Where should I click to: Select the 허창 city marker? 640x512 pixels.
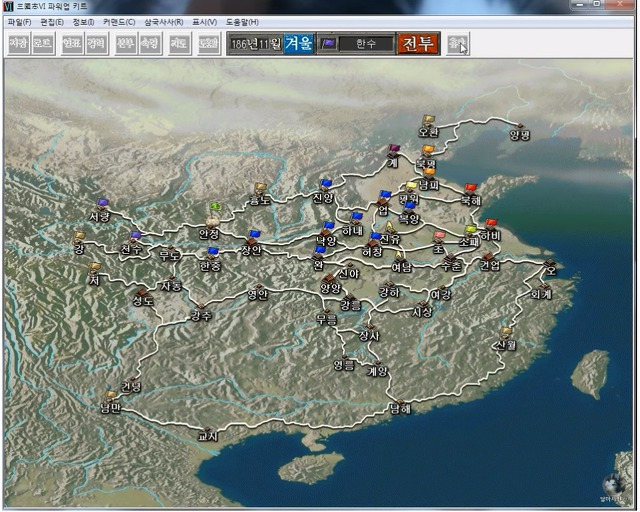373,246
